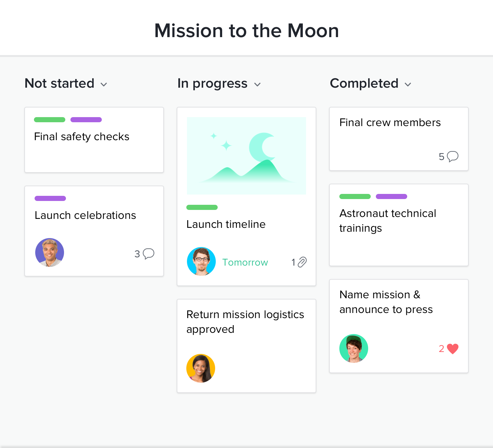The width and height of the screenshot is (493, 448).
Task: Open the Final safety checks card
Action: [82, 137]
